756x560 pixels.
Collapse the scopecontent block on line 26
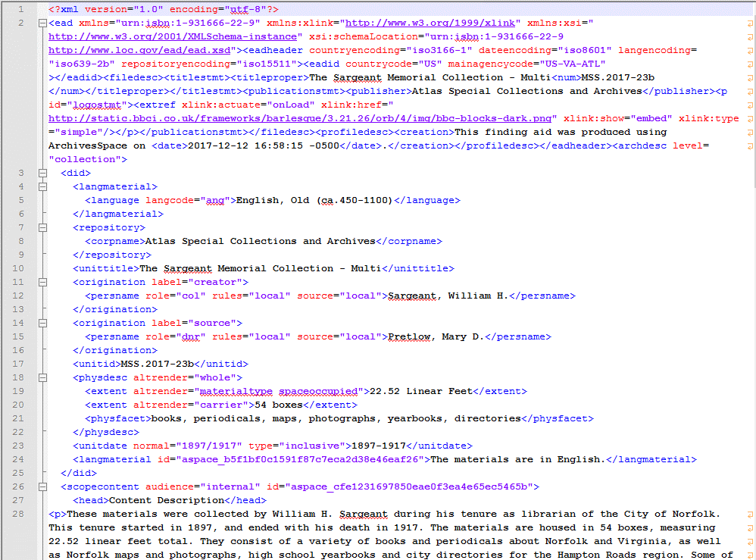tap(41, 487)
